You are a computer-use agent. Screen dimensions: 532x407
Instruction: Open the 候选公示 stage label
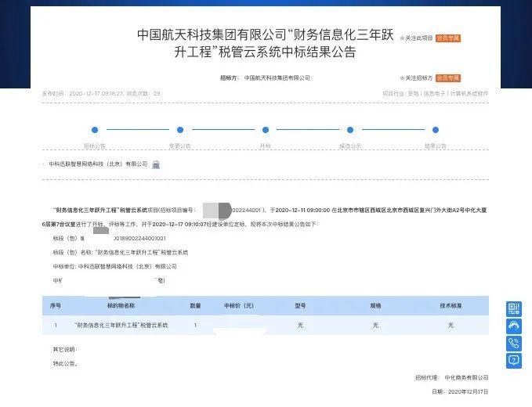(350, 146)
